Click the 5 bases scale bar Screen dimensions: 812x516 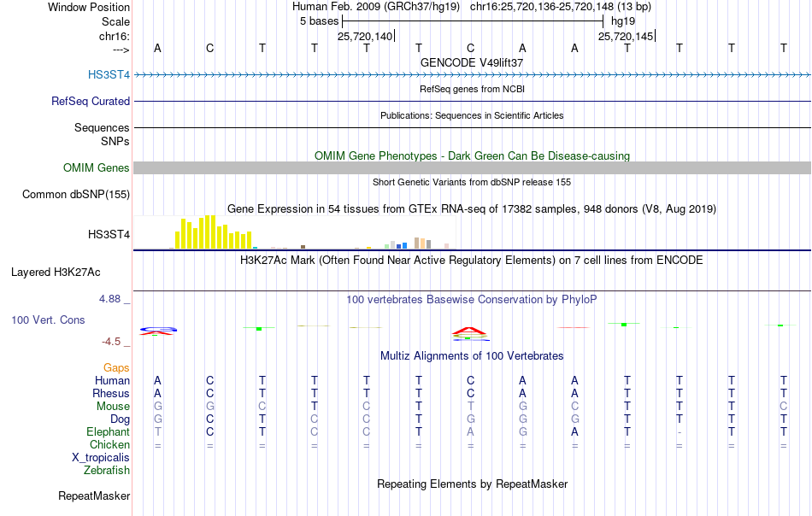click(x=473, y=21)
